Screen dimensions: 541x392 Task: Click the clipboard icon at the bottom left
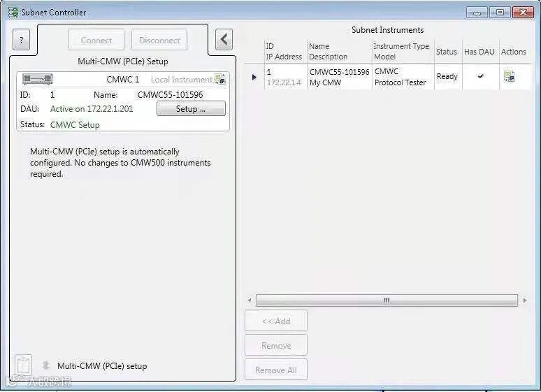[24, 365]
